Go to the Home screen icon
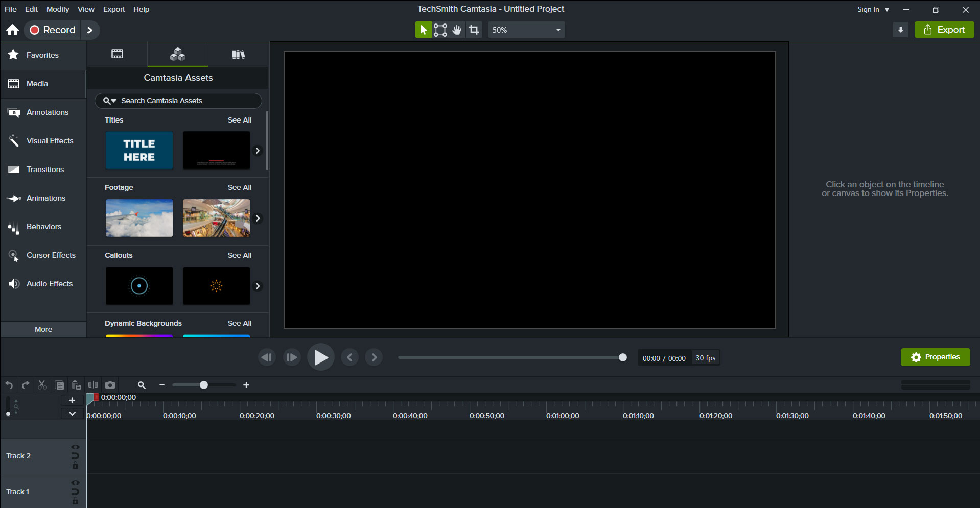Screen dimensions: 980x508 pos(13,30)
